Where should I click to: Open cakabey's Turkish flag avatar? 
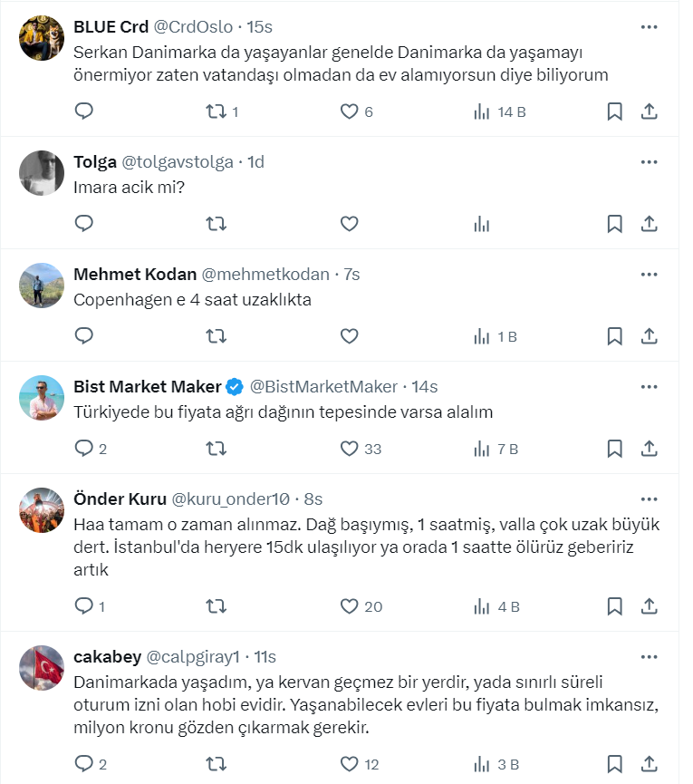coord(42,670)
